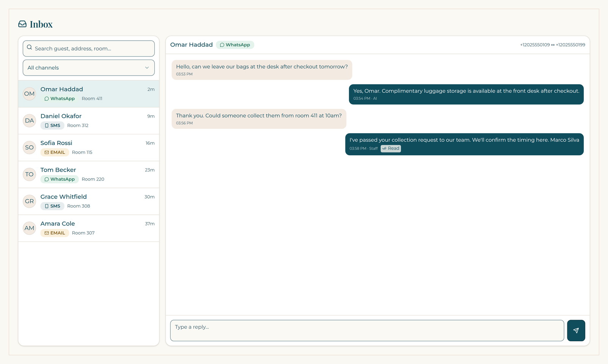
Task: Click Omar Haddad name in chat header
Action: click(192, 45)
